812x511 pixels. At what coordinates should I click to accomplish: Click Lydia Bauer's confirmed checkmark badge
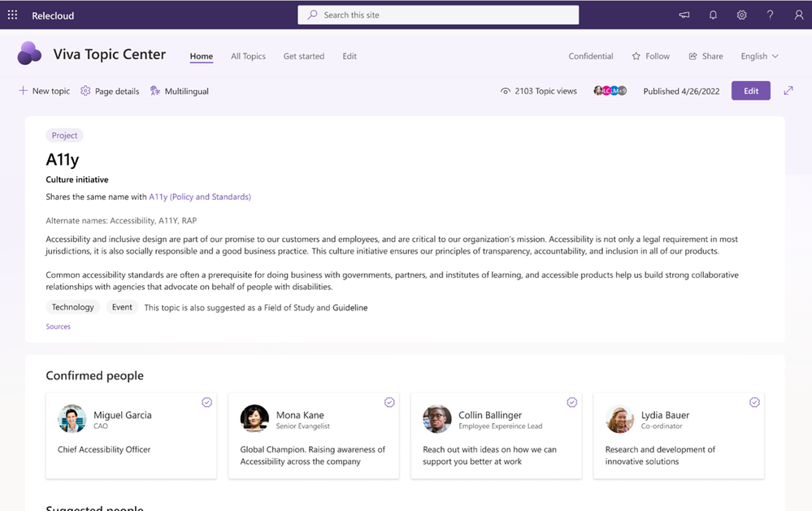pyautogui.click(x=754, y=402)
